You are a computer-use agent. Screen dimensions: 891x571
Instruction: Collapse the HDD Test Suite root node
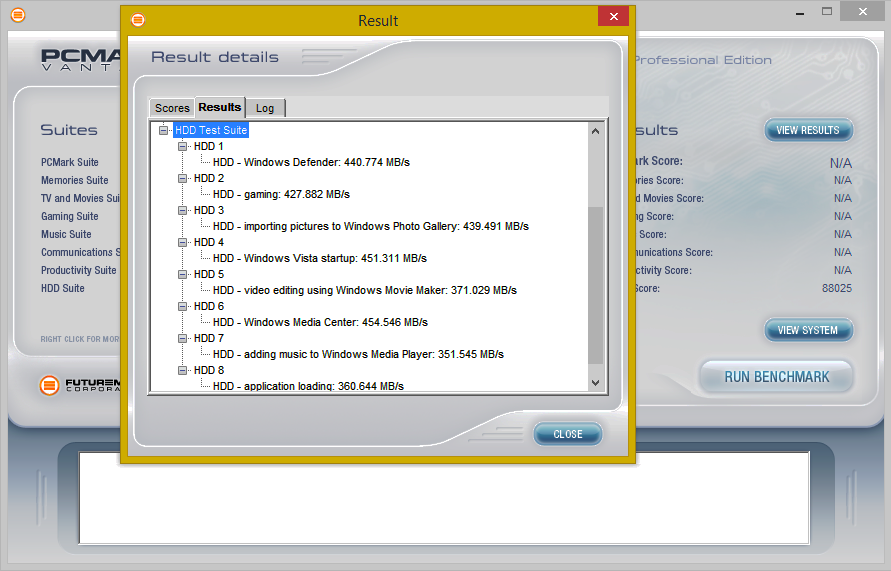[x=164, y=130]
